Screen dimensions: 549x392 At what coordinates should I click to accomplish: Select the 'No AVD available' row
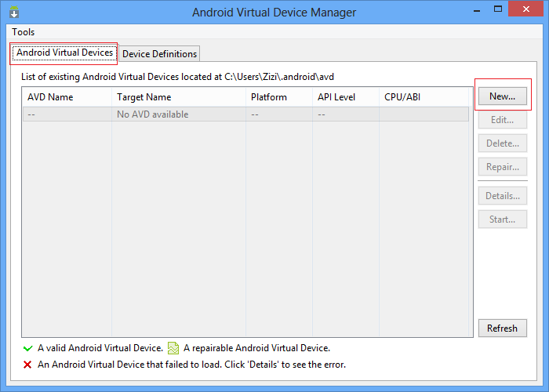click(152, 114)
